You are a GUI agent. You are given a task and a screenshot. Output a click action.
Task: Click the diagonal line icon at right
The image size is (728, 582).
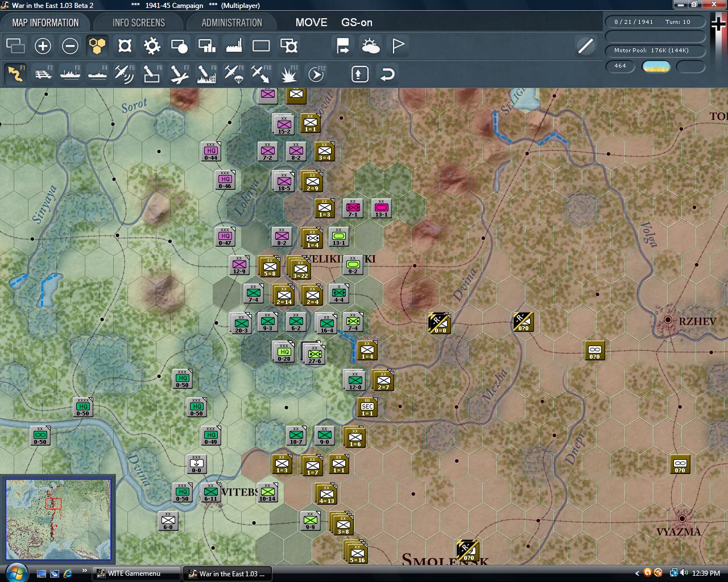click(x=585, y=46)
